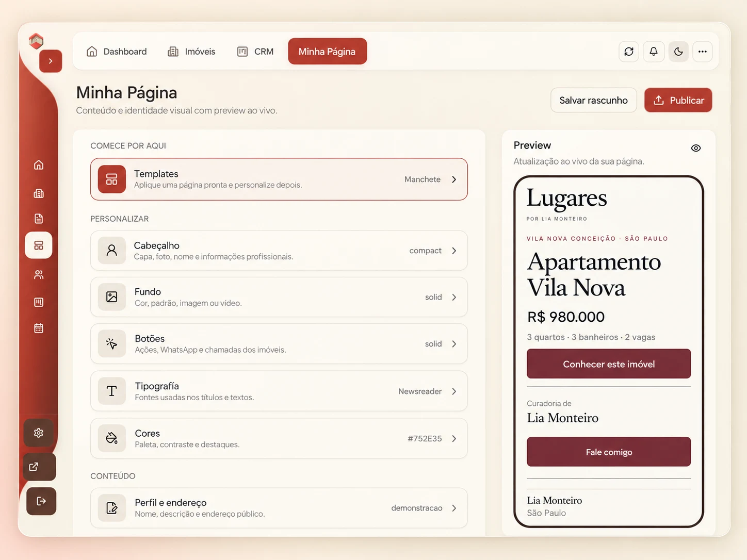Click the Templates grid icon
The image size is (747, 560).
(112, 179)
